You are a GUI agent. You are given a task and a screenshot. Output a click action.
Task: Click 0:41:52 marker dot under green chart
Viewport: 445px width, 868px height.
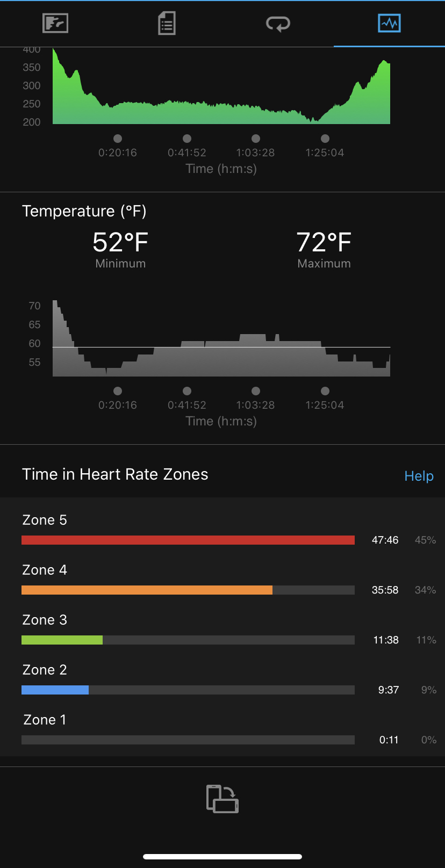click(187, 139)
